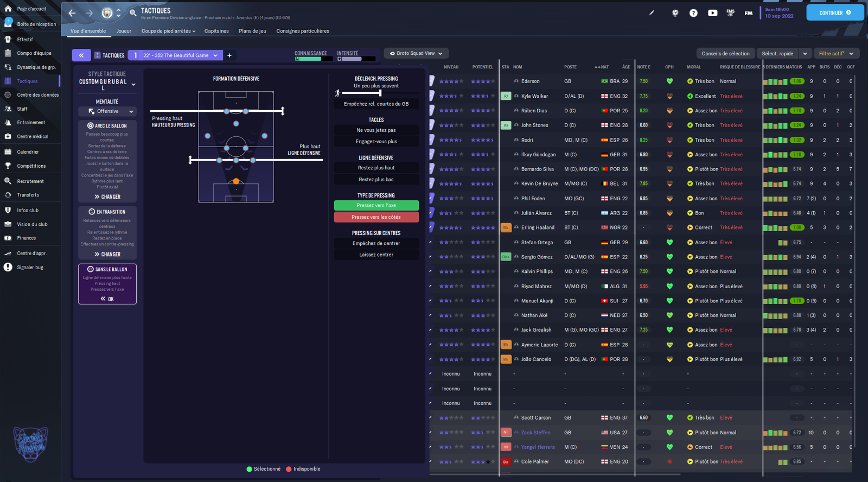Open the Plans de jeu tab
868x482 pixels.
tap(252, 31)
